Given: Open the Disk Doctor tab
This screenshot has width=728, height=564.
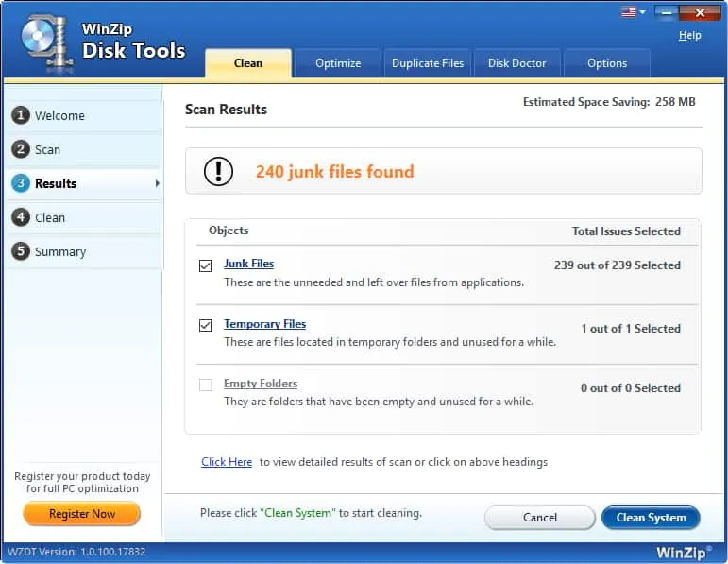Looking at the screenshot, I should pos(516,63).
